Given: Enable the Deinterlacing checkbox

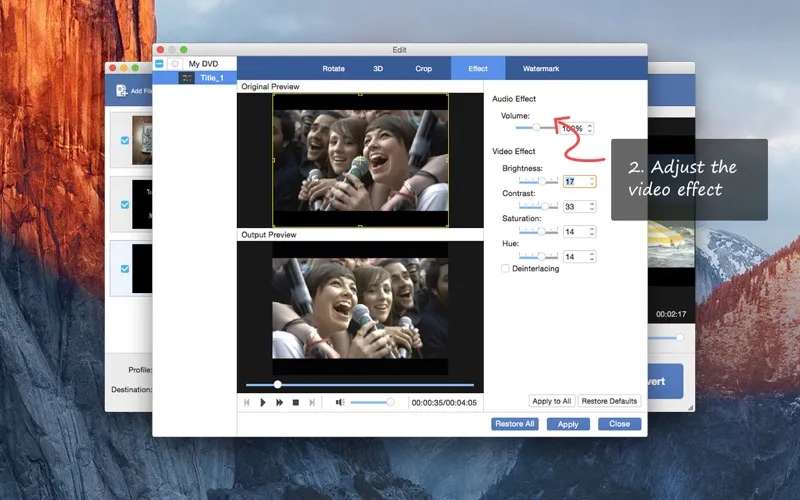Looking at the screenshot, I should pos(505,268).
